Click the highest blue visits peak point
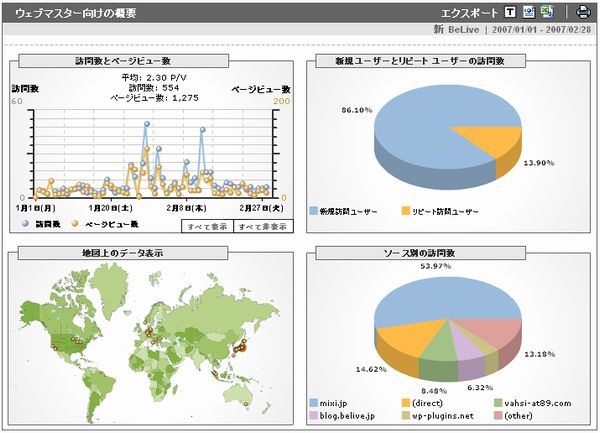The height and width of the screenshot is (433, 600). click(147, 124)
